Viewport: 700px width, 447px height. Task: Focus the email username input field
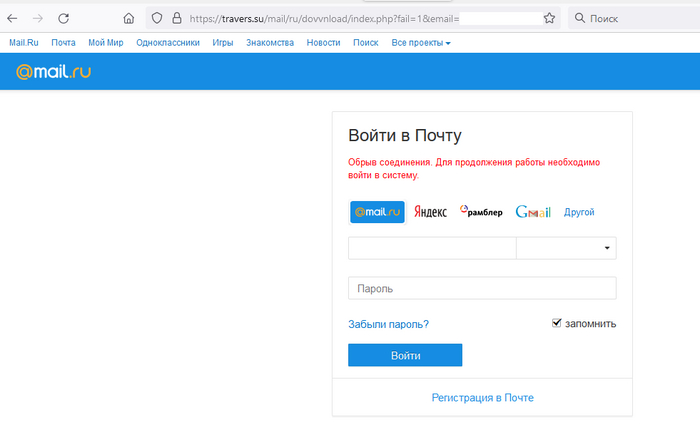[432, 248]
